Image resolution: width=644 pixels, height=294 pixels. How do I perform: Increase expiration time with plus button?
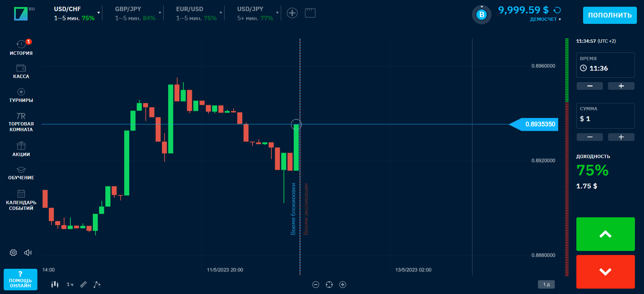[x=621, y=86]
